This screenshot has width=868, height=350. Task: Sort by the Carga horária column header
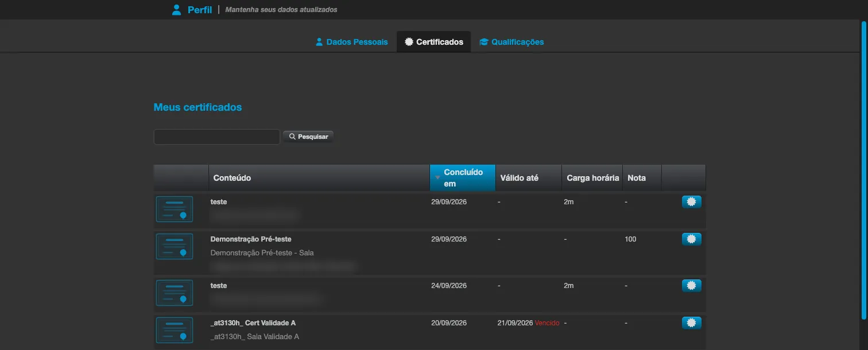592,178
